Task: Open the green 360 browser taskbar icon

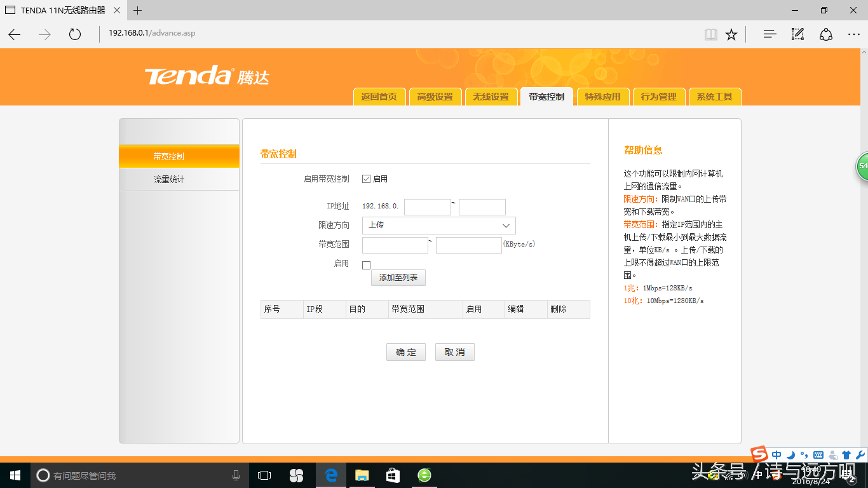Action: [x=424, y=475]
